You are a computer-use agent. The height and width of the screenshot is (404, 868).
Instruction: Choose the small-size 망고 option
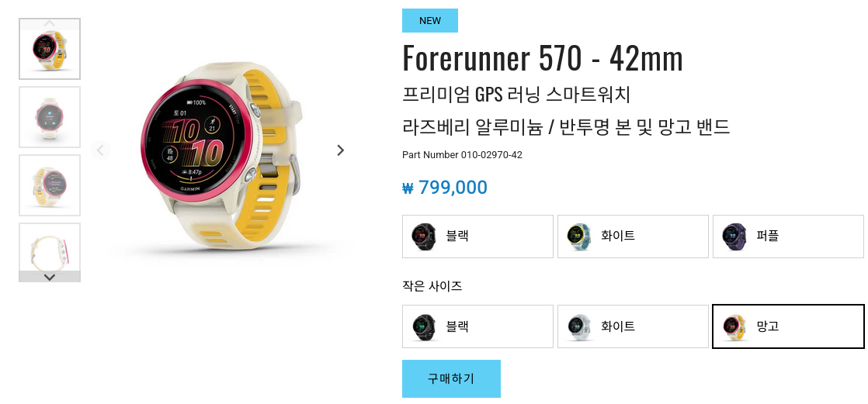pyautogui.click(x=788, y=326)
